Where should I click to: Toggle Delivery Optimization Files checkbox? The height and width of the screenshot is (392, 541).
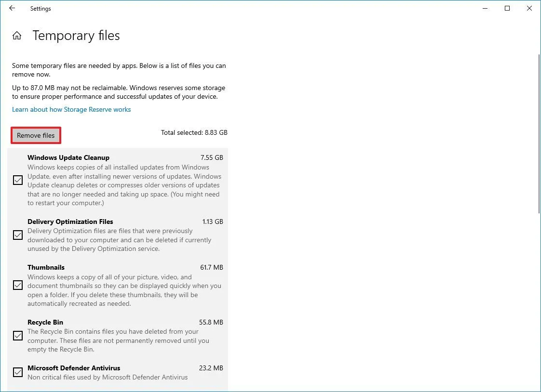[18, 235]
